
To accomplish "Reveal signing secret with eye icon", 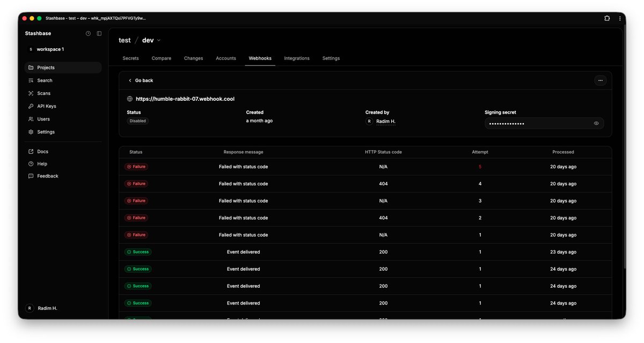I will pyautogui.click(x=596, y=123).
